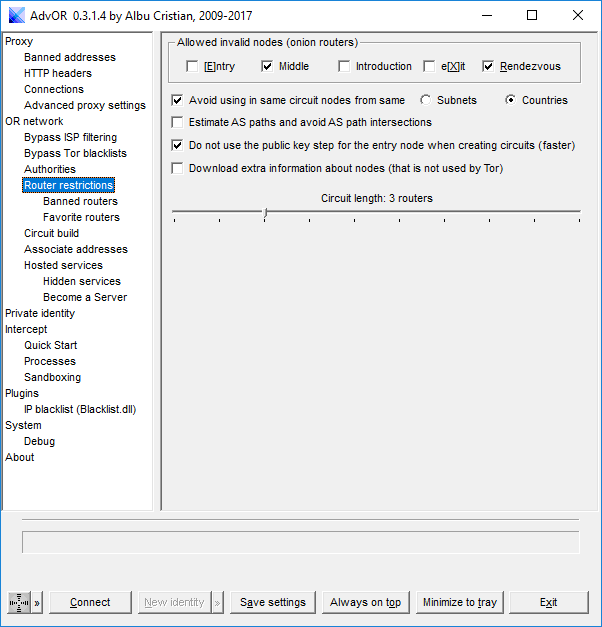Click Minimize to tray button
The width and height of the screenshot is (602, 627).
459,602
